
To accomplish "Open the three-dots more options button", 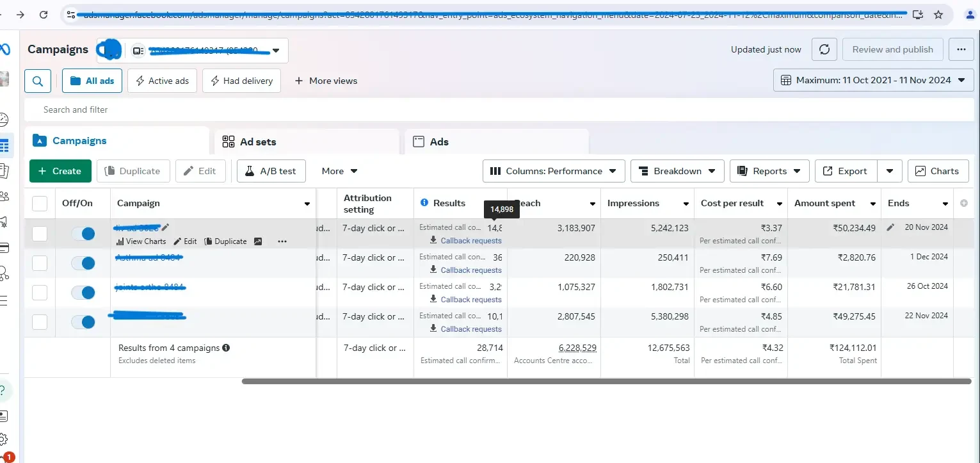I will [x=961, y=49].
